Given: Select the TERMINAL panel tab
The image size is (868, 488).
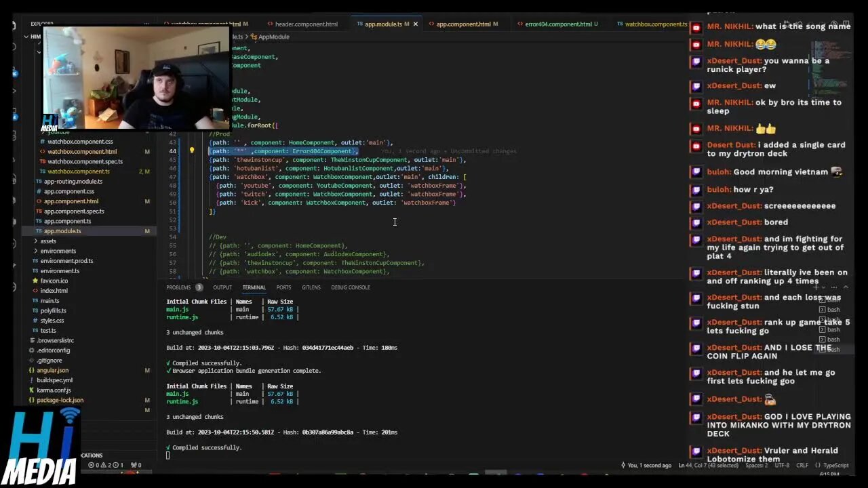Looking at the screenshot, I should (254, 287).
